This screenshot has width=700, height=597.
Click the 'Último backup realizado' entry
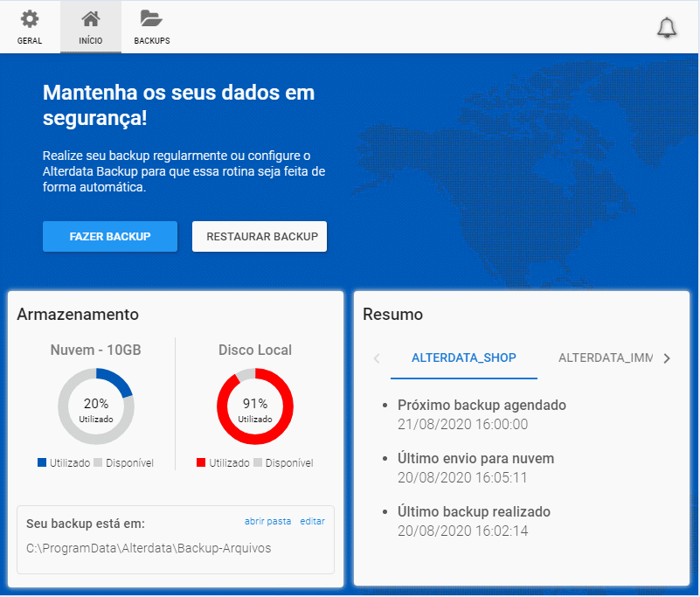pyautogui.click(x=474, y=511)
